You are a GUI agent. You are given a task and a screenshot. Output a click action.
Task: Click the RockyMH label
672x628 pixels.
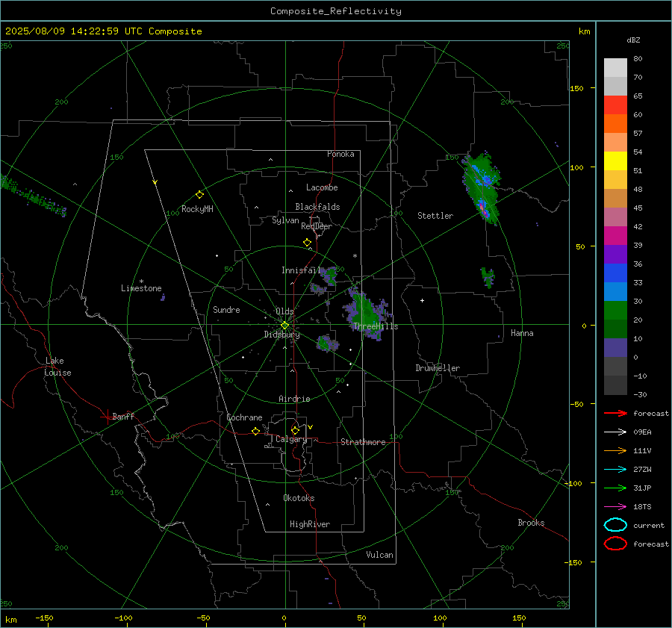(197, 209)
